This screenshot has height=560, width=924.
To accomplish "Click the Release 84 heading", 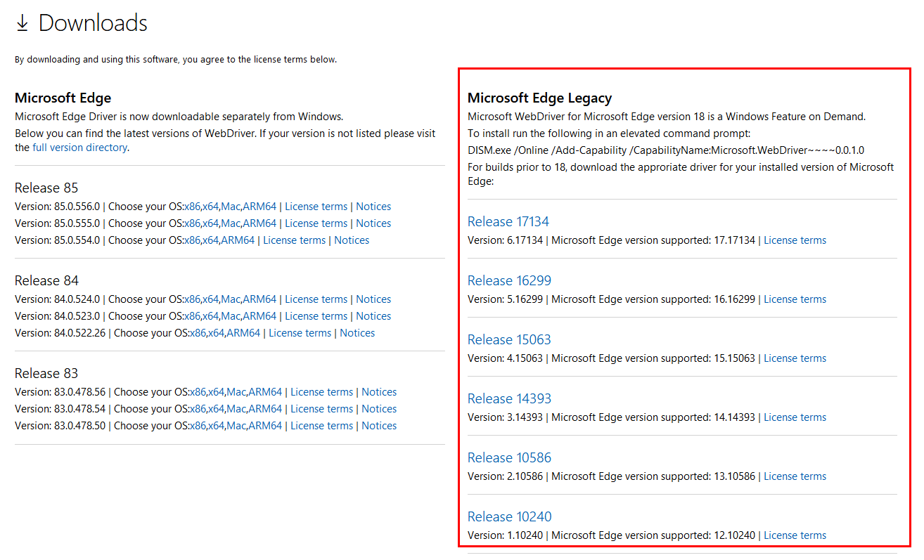I will [46, 280].
